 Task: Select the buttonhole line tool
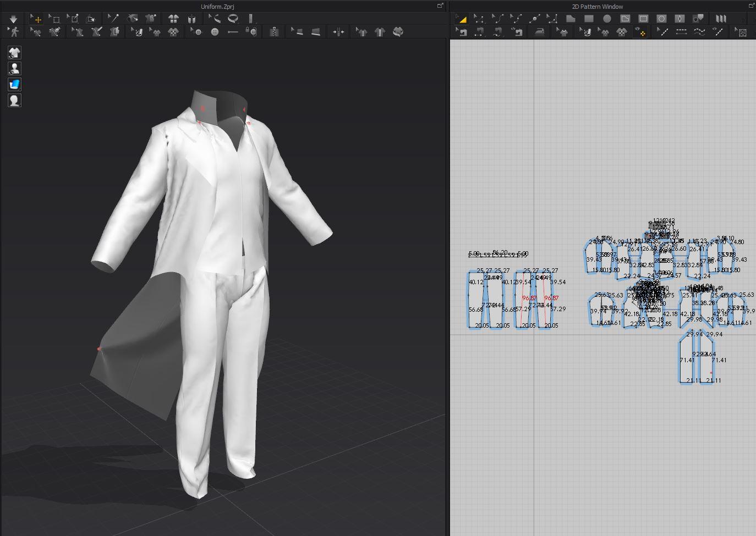(233, 32)
